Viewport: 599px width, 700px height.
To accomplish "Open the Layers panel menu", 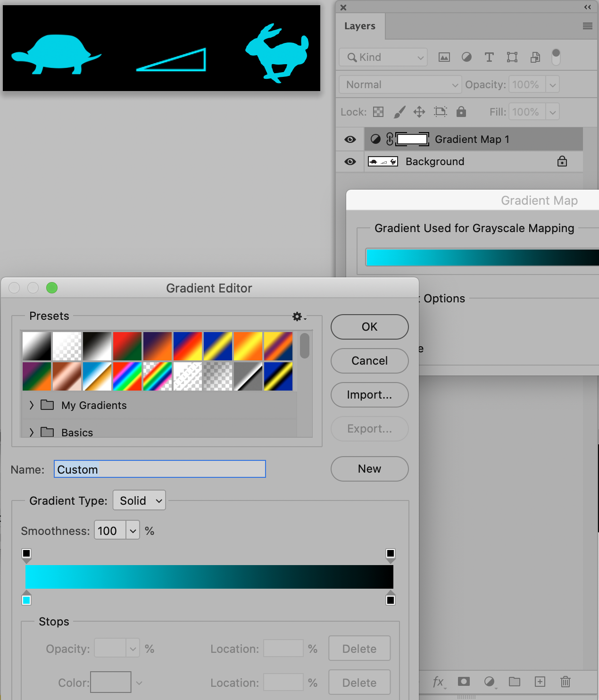I will coord(587,26).
